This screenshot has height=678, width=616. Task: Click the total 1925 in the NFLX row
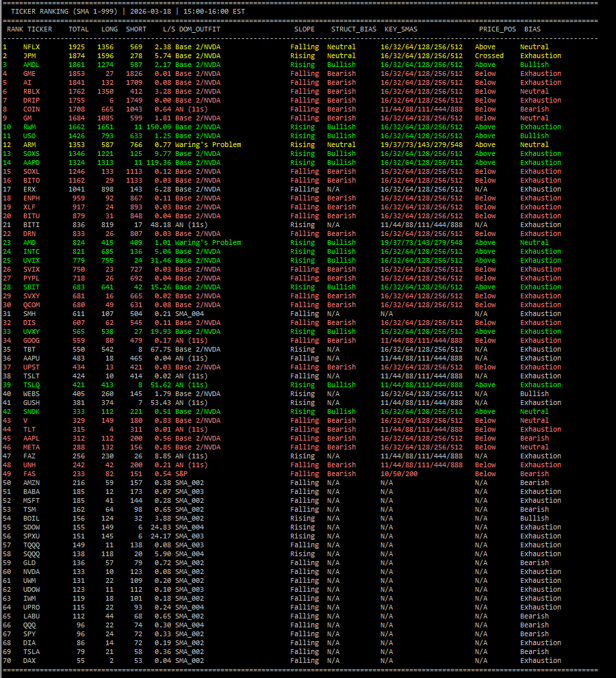(77, 47)
